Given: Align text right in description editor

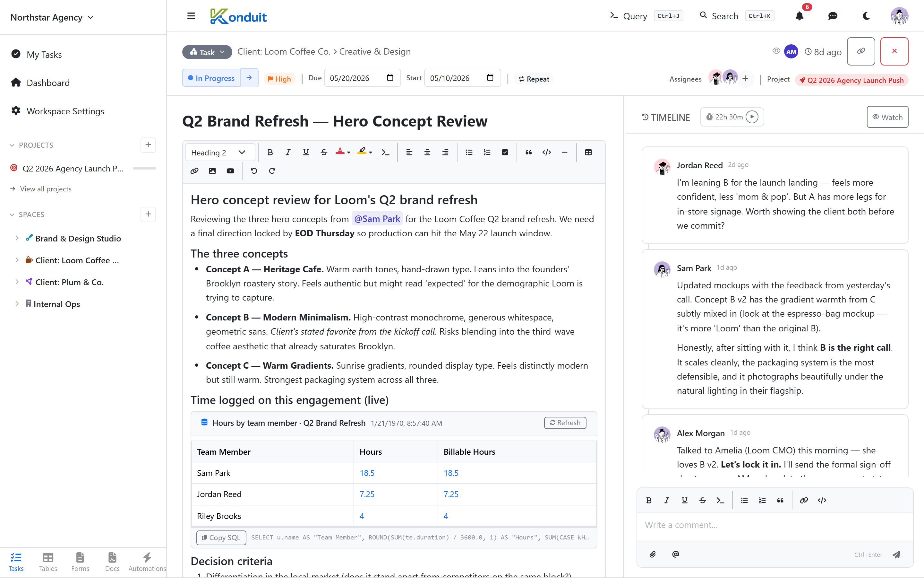Looking at the screenshot, I should click(445, 152).
